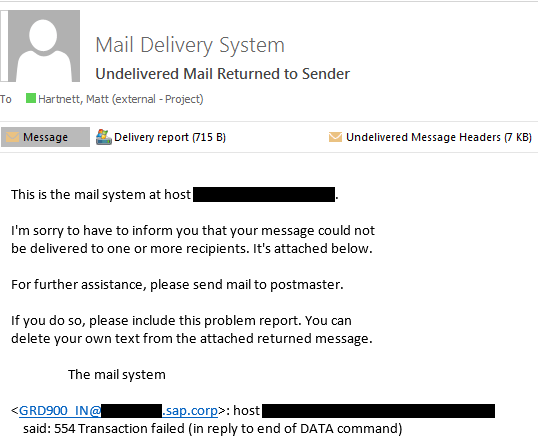The width and height of the screenshot is (538, 447).
Task: Click redacted host block in bottom line
Action: coord(378,411)
